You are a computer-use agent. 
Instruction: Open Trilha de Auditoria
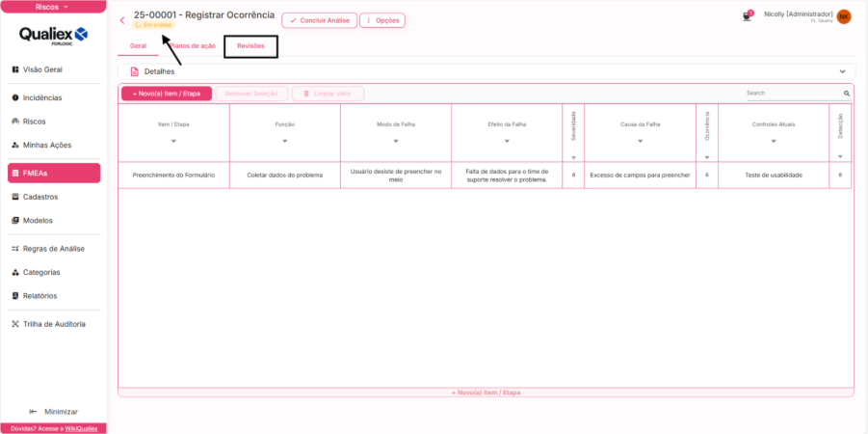pyautogui.click(x=54, y=324)
